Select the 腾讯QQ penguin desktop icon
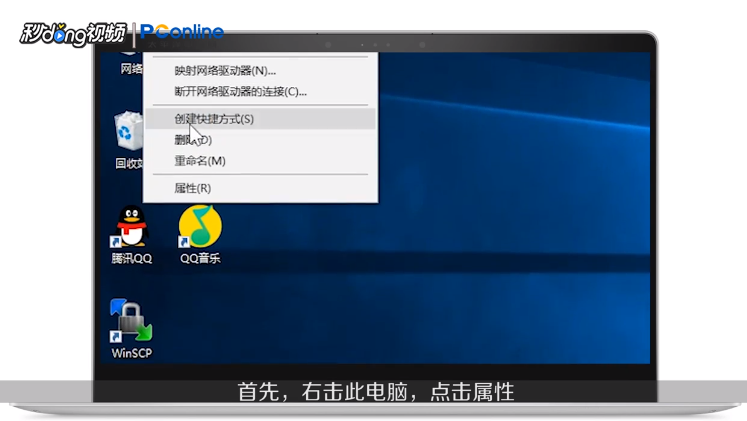This screenshot has height=421, width=747. (x=131, y=226)
